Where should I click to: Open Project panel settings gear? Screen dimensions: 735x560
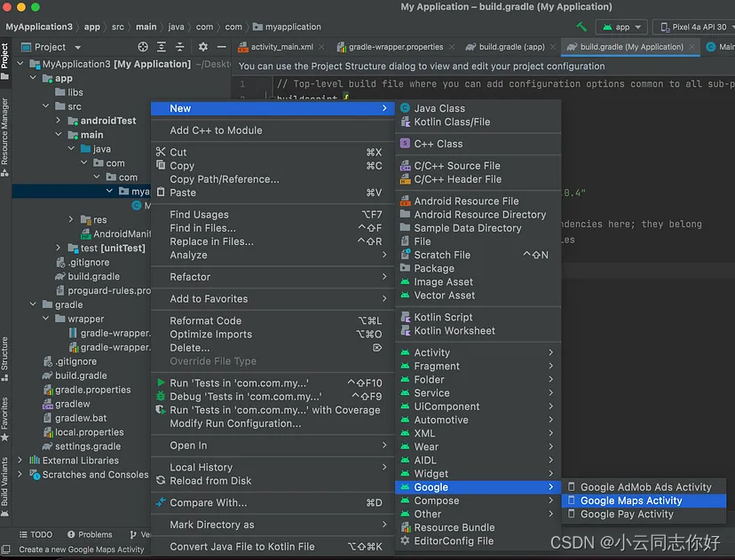pos(203,47)
